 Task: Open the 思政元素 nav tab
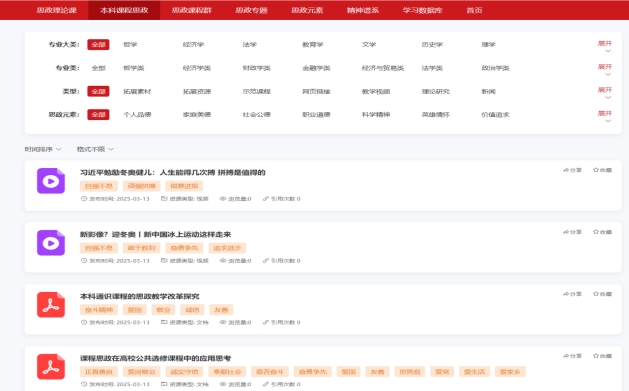point(307,10)
